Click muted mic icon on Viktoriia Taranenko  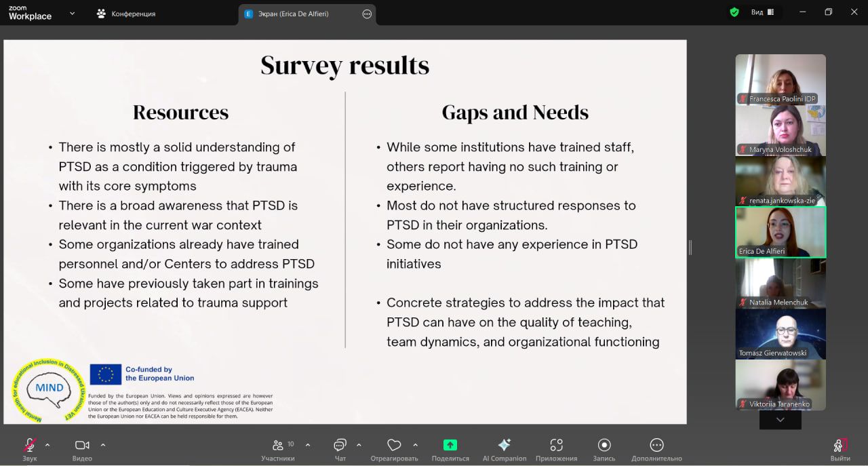click(743, 404)
